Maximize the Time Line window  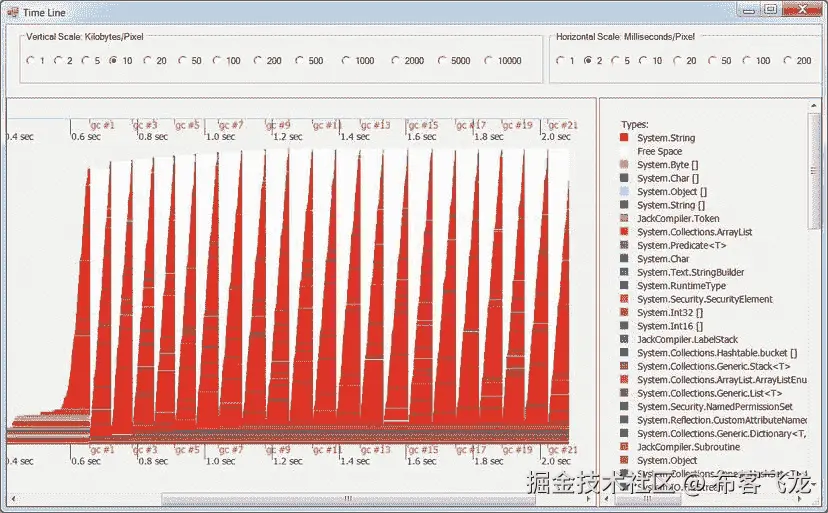770,10
